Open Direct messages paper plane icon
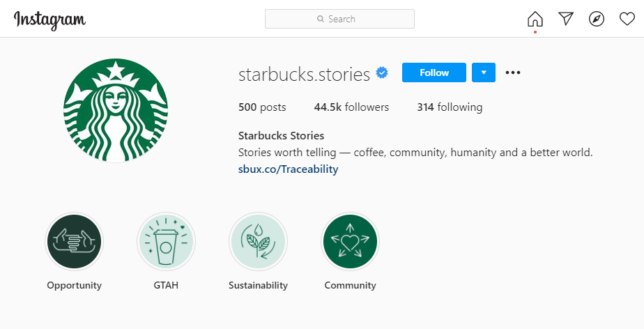 566,19
